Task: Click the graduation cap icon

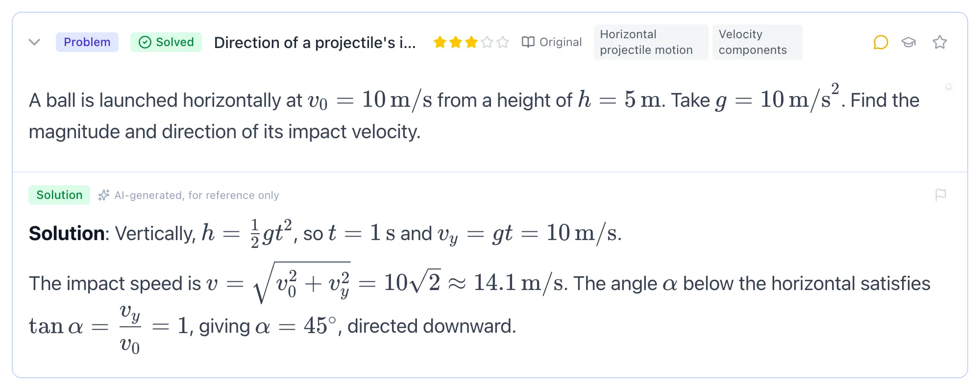Action: coord(909,42)
